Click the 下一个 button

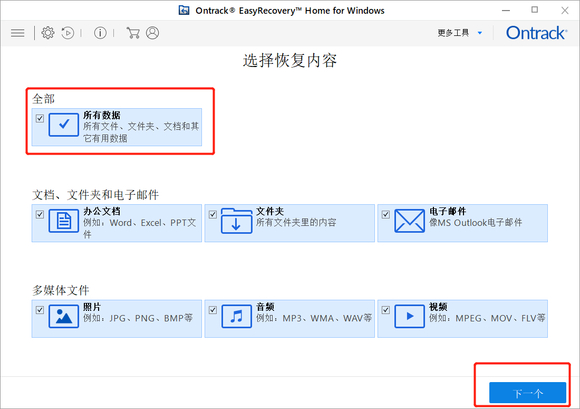[527, 393]
